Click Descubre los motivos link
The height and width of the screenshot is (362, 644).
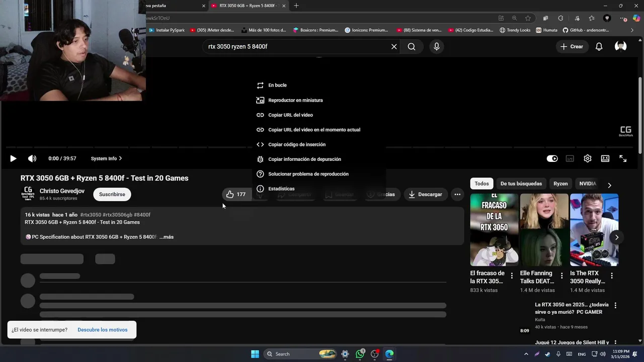[x=103, y=330]
